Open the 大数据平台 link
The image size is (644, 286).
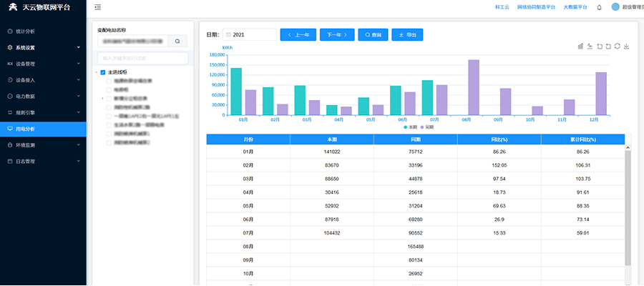575,7
